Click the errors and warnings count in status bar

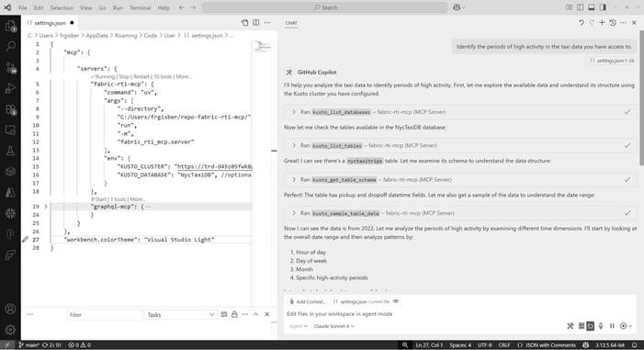[x=80, y=345]
